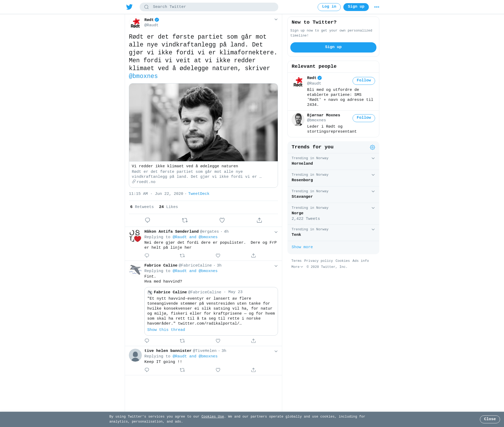The width and height of the screenshot is (504, 427).
Task: Retweet Fabrice Caline's reply
Action: pyautogui.click(x=182, y=341)
